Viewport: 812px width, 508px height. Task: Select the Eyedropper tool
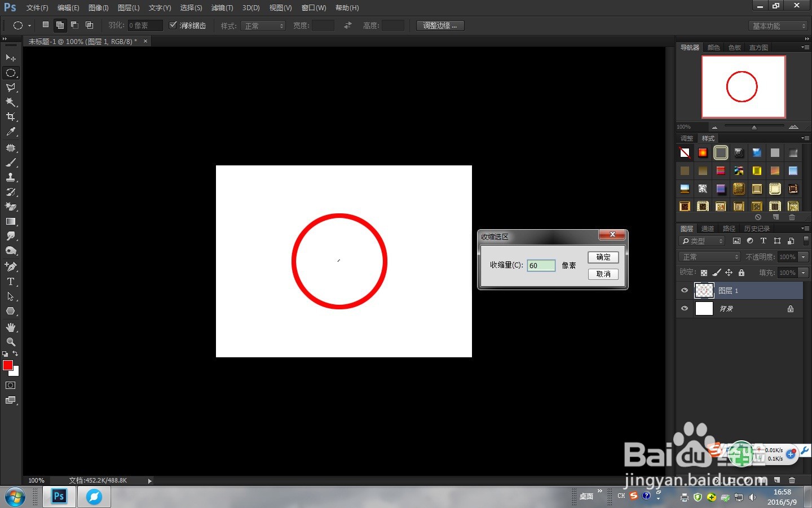pyautogui.click(x=11, y=132)
